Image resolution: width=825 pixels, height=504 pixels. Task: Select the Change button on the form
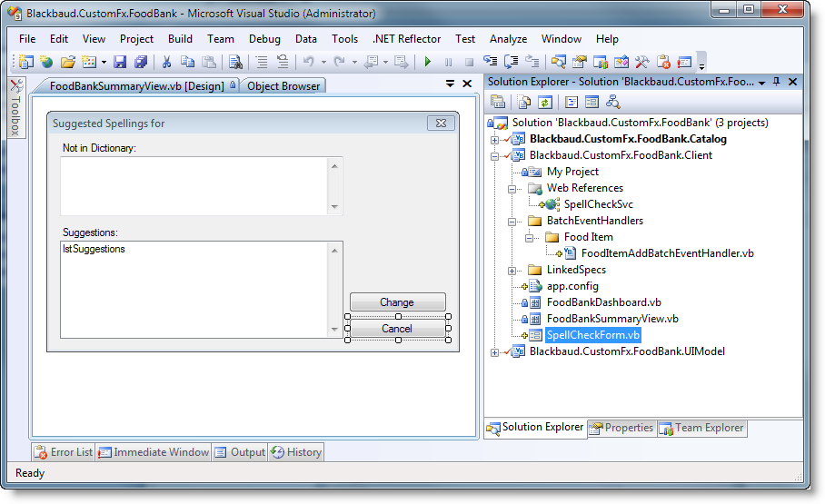pos(397,302)
